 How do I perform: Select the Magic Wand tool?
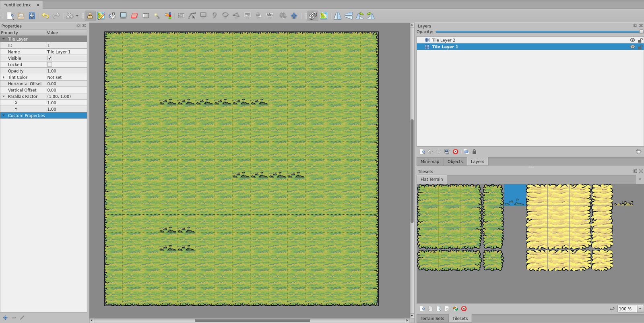[157, 16]
